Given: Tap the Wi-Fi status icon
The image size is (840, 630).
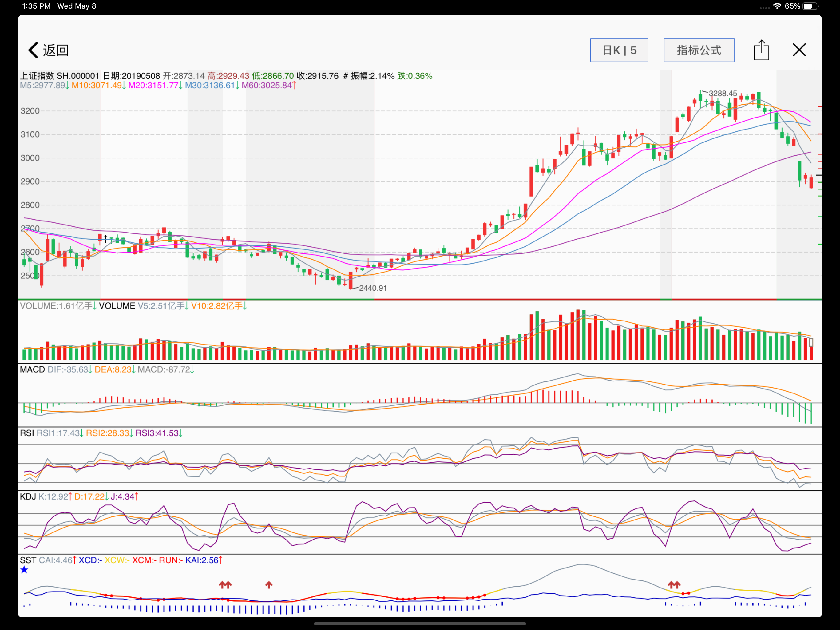Looking at the screenshot, I should [x=777, y=6].
